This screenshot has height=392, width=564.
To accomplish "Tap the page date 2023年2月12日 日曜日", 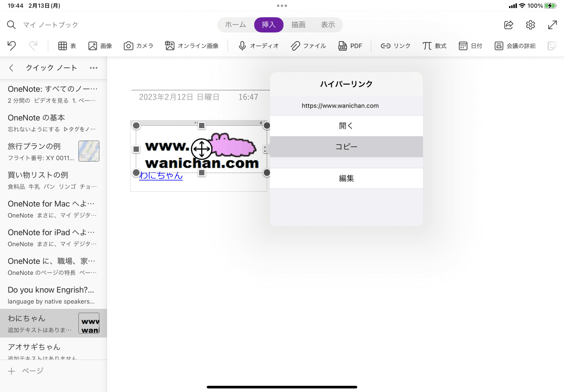I will [179, 97].
